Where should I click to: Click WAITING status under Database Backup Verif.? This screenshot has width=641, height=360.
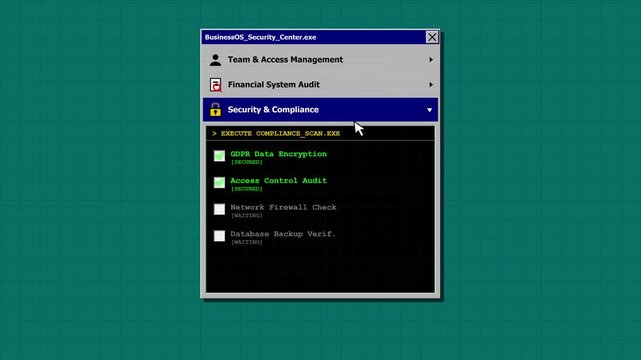(x=247, y=242)
